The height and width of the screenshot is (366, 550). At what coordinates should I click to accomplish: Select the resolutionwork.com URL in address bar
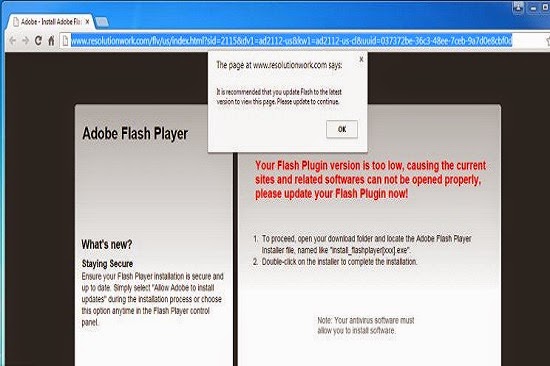click(x=291, y=41)
